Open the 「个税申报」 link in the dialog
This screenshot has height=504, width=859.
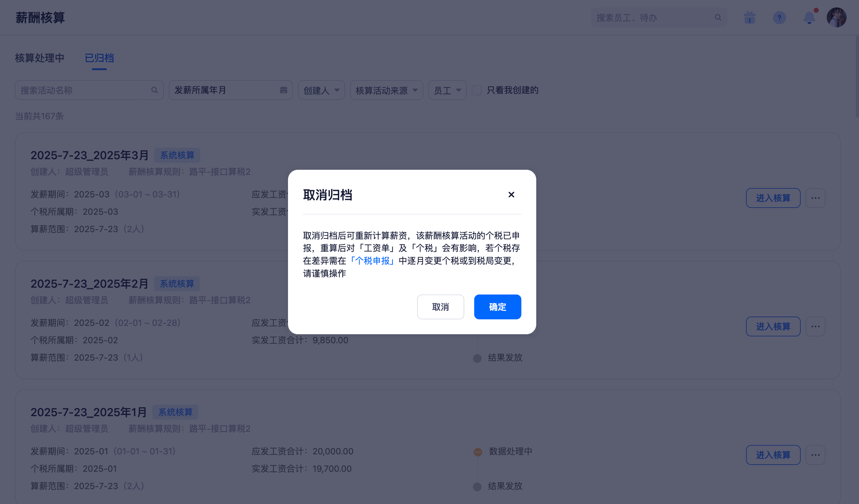pos(372,261)
